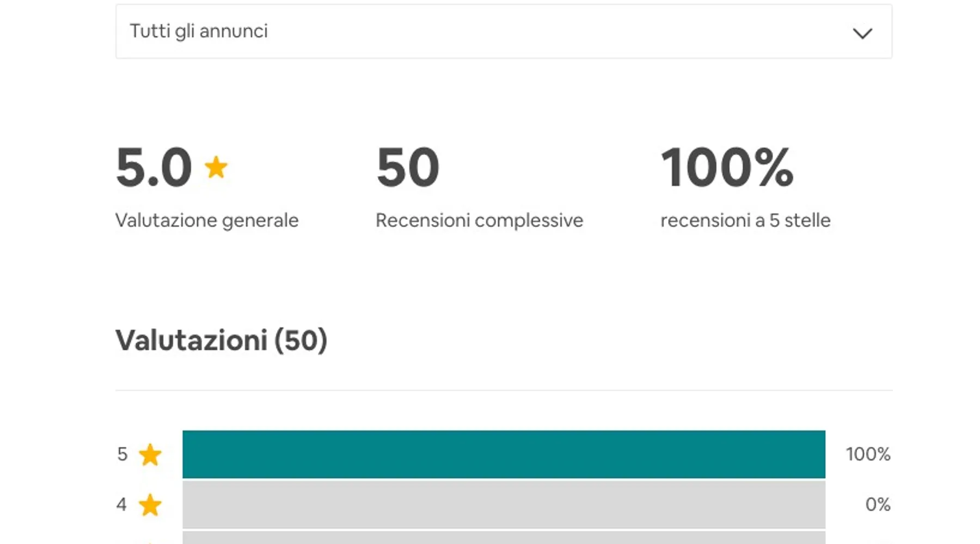Click the star beside the 5.0 rating

coord(216,167)
